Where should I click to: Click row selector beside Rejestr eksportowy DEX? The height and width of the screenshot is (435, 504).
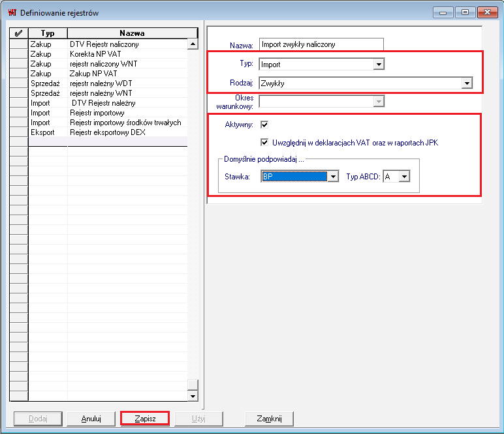(19, 132)
